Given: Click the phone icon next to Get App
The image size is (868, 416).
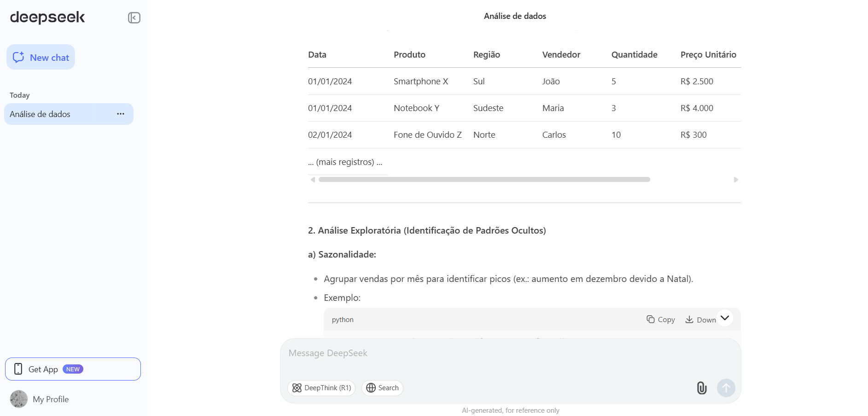Looking at the screenshot, I should pyautogui.click(x=17, y=369).
